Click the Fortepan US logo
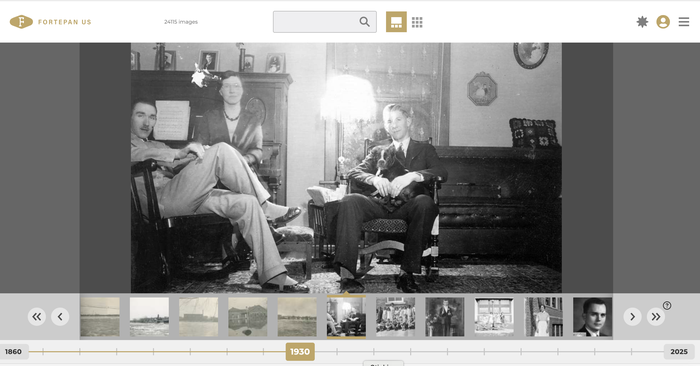Image resolution: width=700 pixels, height=366 pixels. [50, 22]
